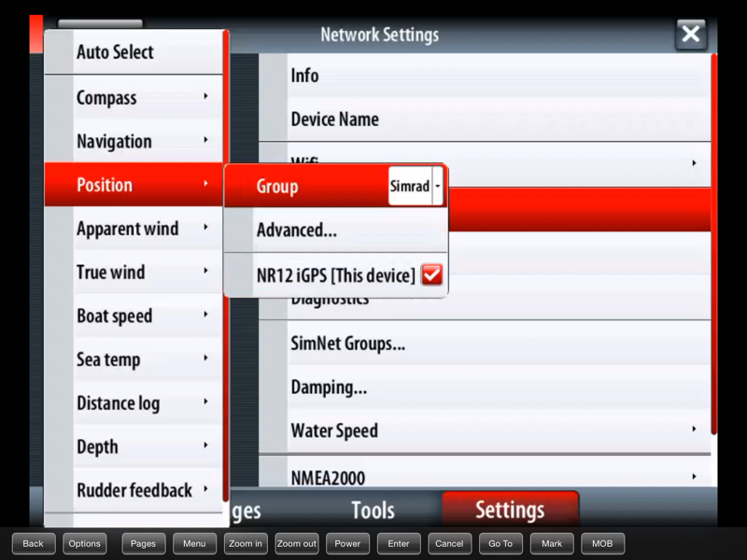Screen dimensions: 747x560
Task: Click the Cancel hardware button
Action: [x=450, y=544]
